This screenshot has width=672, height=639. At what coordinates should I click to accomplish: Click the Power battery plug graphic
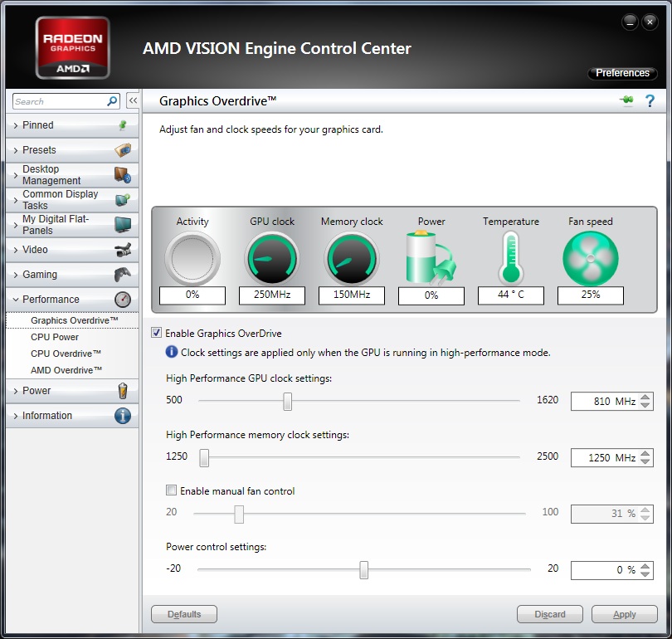click(431, 258)
